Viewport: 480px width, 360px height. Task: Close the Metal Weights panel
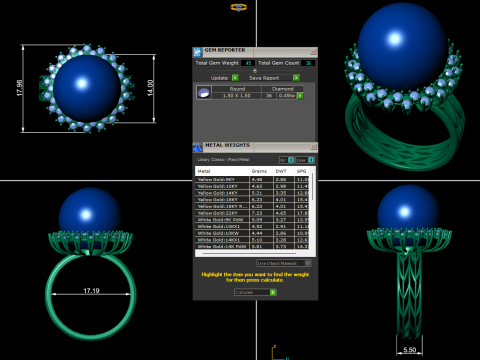point(313,147)
